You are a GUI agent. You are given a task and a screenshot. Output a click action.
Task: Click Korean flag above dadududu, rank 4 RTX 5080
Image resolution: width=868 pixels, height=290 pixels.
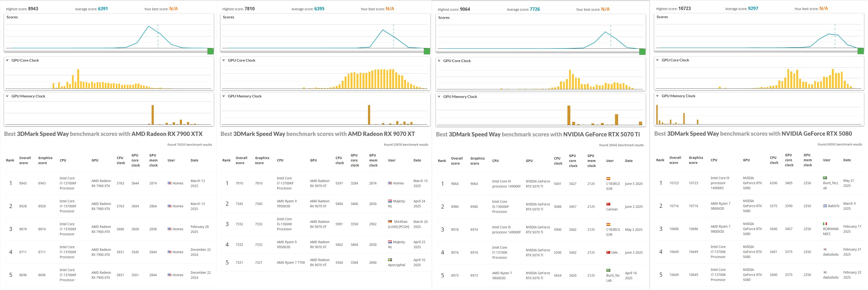pyautogui.click(x=825, y=249)
